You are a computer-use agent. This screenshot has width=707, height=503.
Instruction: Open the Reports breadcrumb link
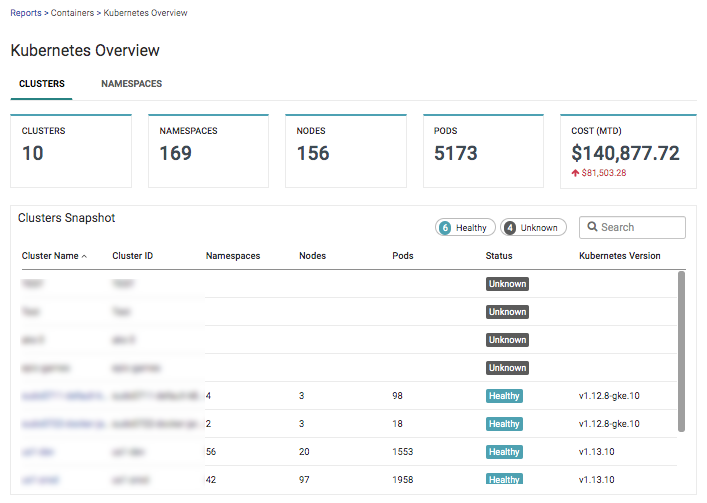coord(26,13)
